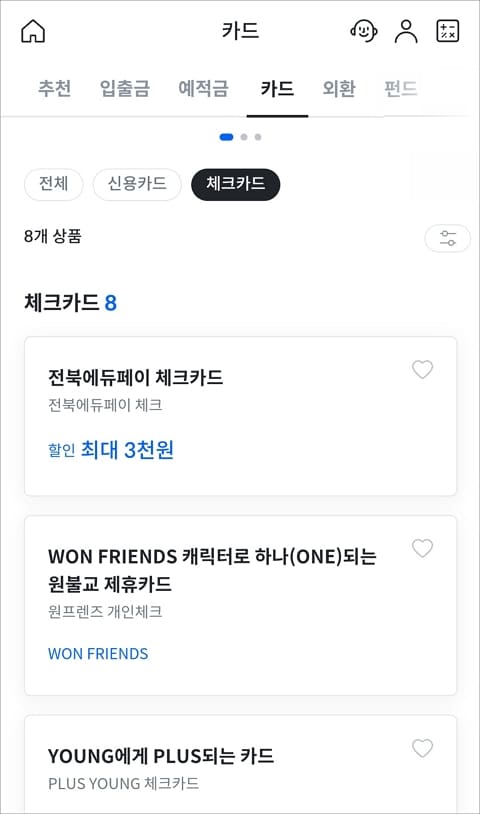Favorite the 전북에듀페이 체크카드 heart

[422, 370]
